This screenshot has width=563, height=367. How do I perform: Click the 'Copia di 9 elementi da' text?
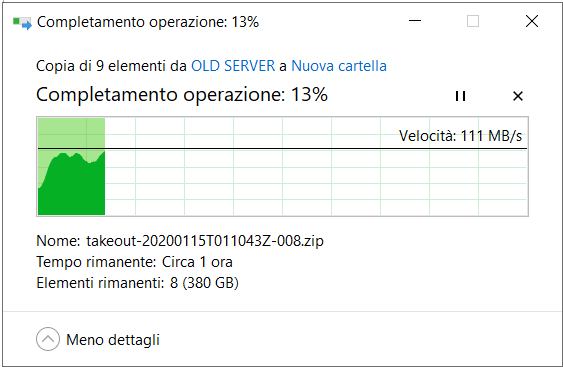coord(111,66)
